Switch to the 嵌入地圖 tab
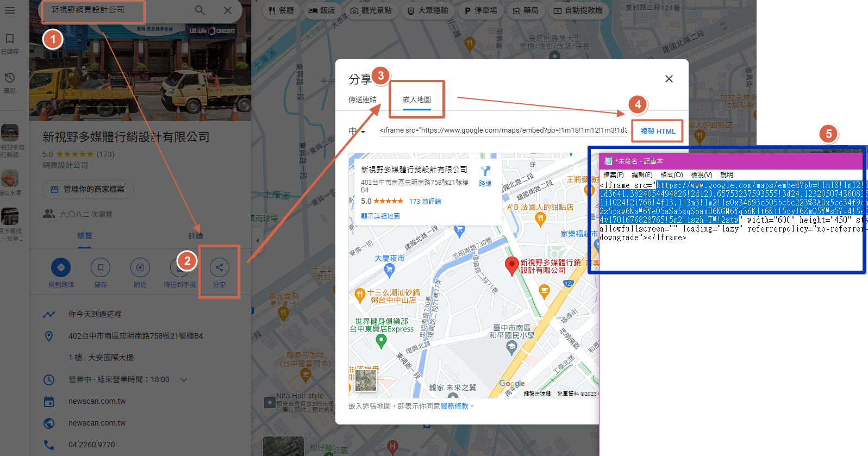The width and height of the screenshot is (868, 456). coord(417,99)
